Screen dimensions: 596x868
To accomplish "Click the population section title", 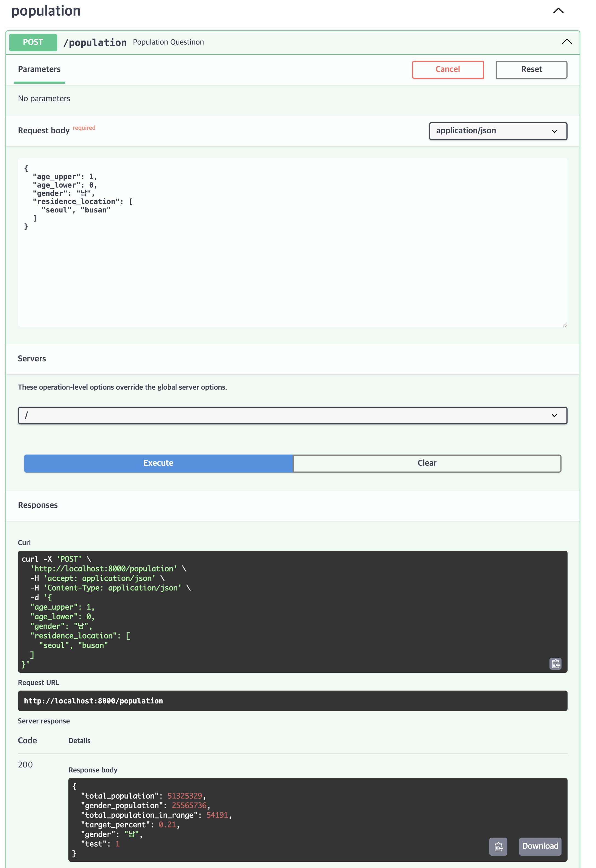I will 46,11.
